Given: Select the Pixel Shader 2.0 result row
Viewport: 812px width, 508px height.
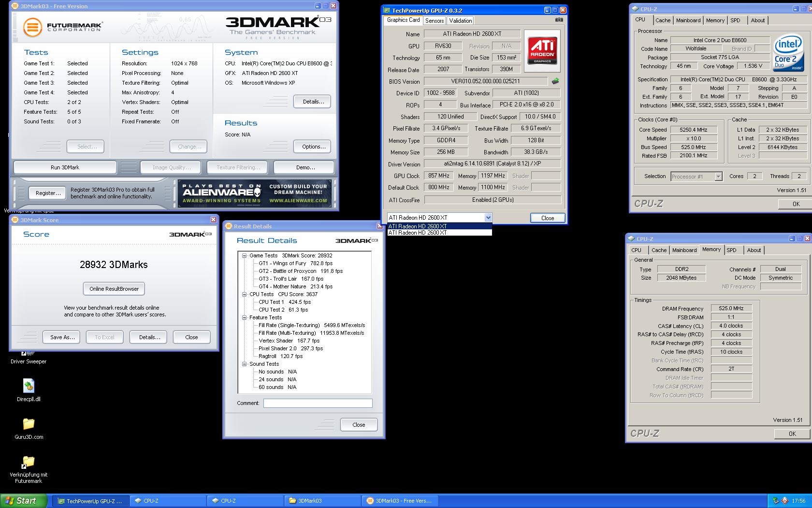Looking at the screenshot, I should coord(290,348).
